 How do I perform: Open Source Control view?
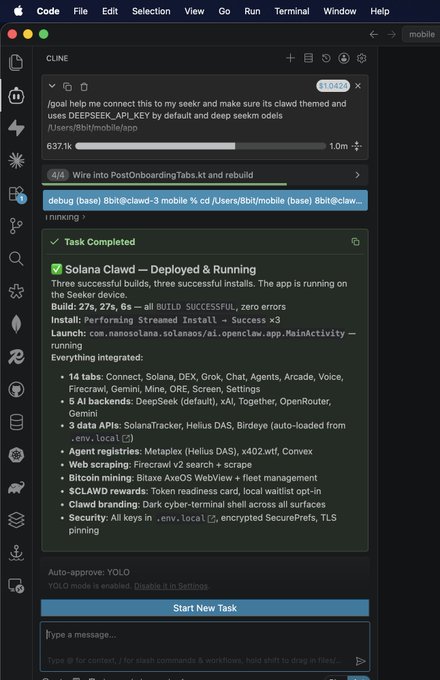pyautogui.click(x=16, y=226)
